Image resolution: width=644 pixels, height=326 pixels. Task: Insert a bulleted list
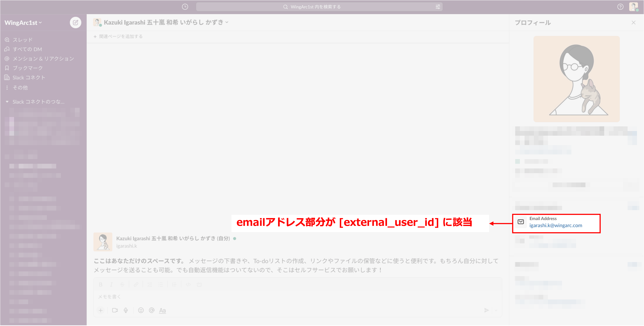(160, 285)
